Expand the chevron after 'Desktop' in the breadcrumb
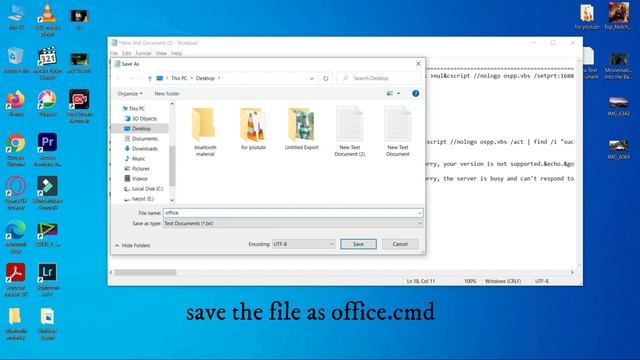 (x=219, y=78)
